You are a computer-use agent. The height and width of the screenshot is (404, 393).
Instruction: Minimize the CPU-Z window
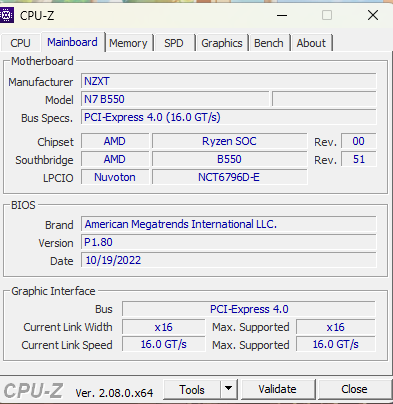click(x=282, y=15)
